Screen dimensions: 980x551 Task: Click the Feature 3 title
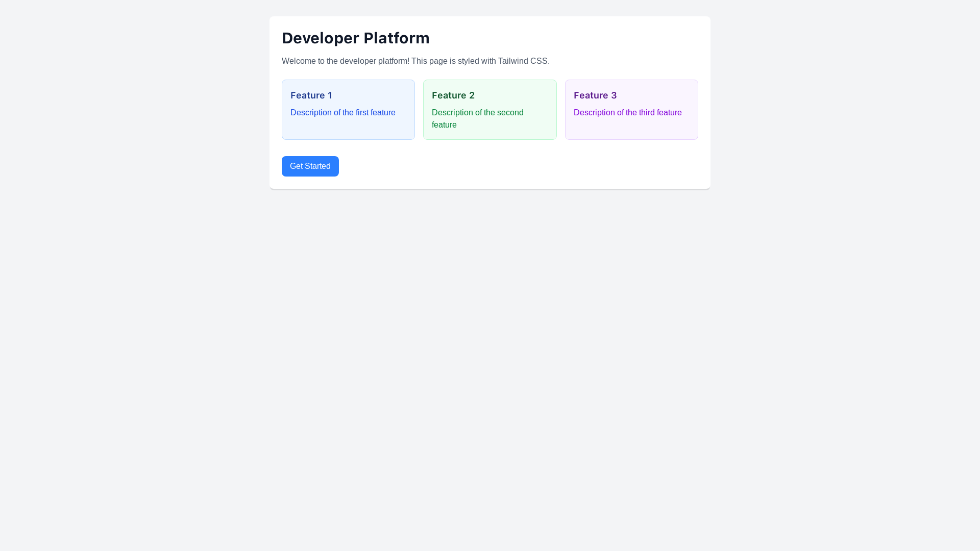tap(595, 95)
